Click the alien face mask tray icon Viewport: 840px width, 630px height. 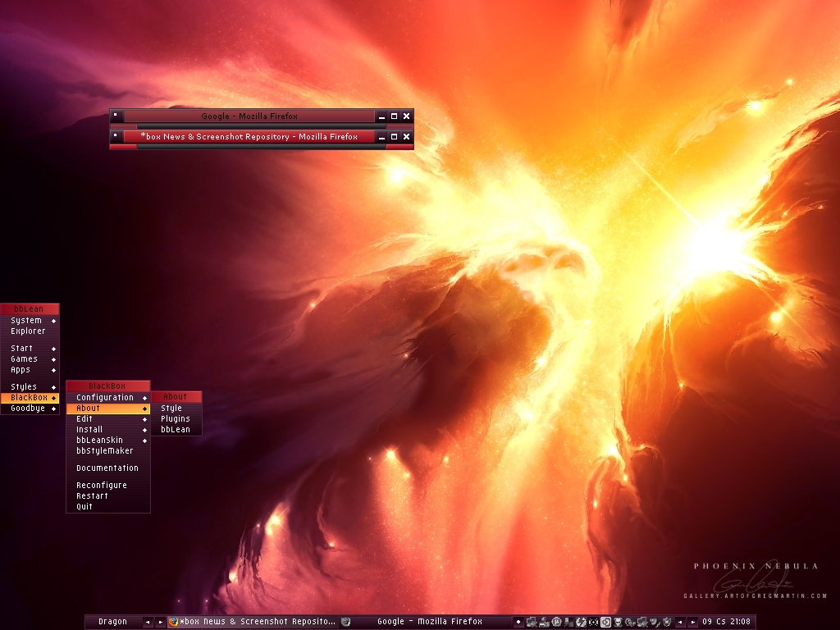[618, 622]
